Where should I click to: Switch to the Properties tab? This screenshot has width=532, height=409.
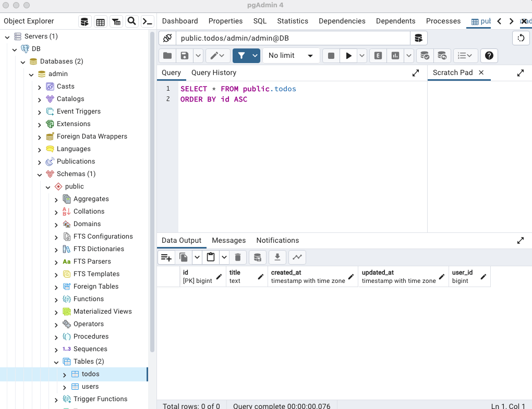(226, 21)
